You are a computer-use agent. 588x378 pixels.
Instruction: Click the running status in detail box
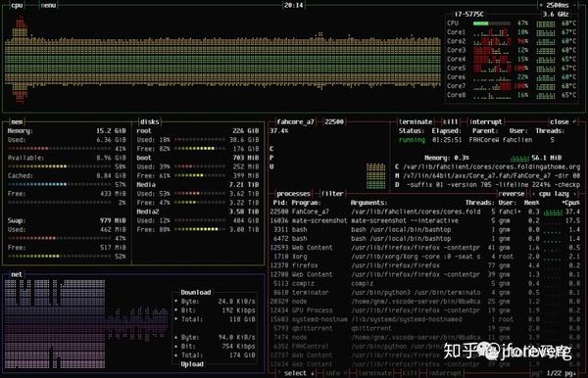click(412, 140)
